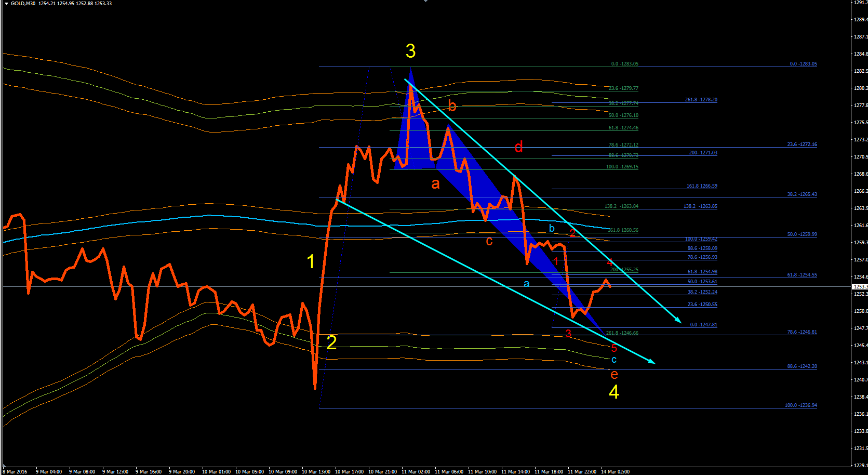Screen dimensions: 868x475
Task: Click the 50.0 -1253.61 Fibonacci label
Action: tap(702, 282)
